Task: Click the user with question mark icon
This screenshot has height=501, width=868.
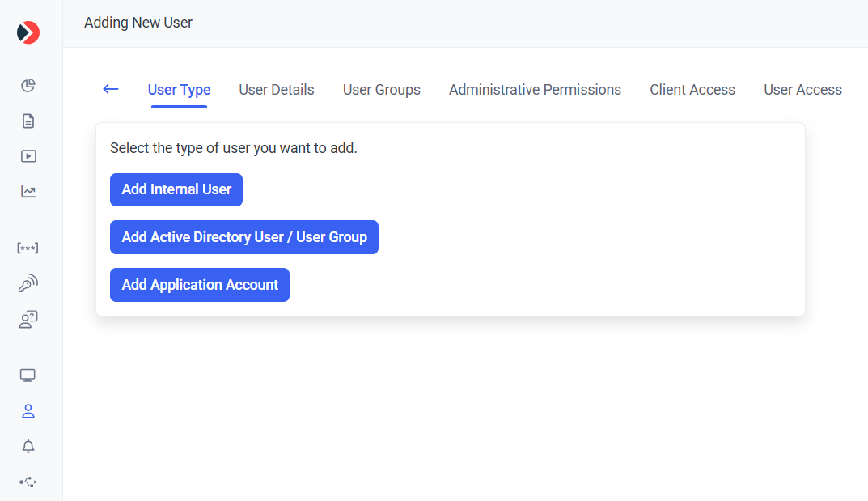Action: [x=28, y=320]
